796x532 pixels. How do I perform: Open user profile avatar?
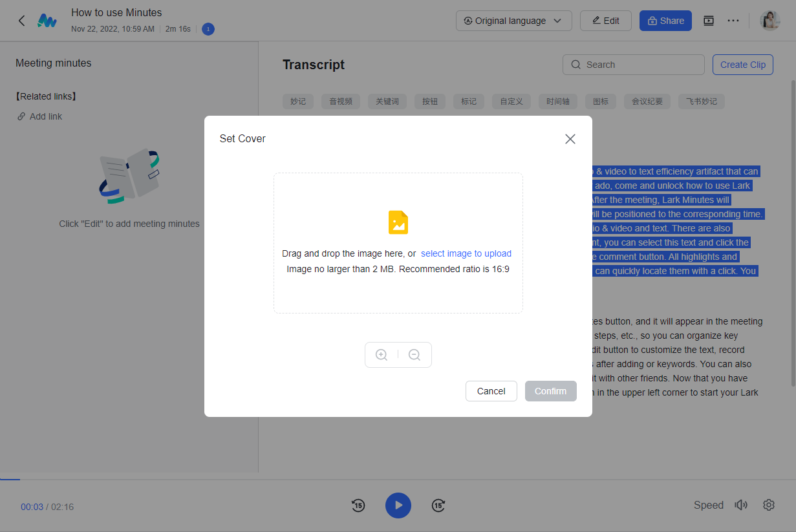coord(770,21)
